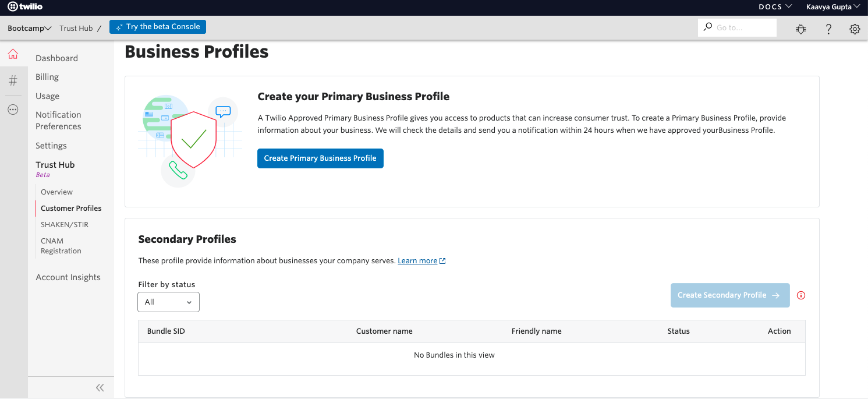Click the Bundle SID column header
The image size is (868, 399).
click(166, 331)
